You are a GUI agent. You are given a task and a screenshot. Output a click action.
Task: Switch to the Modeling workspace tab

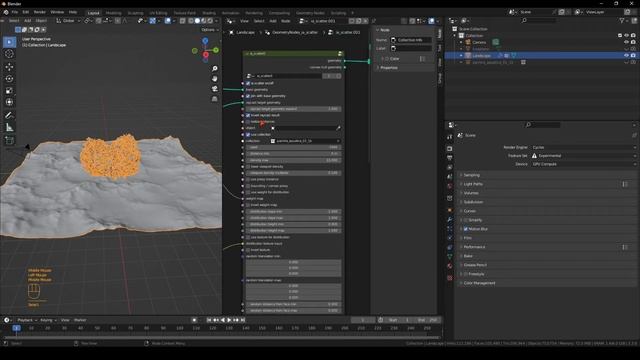113,13
